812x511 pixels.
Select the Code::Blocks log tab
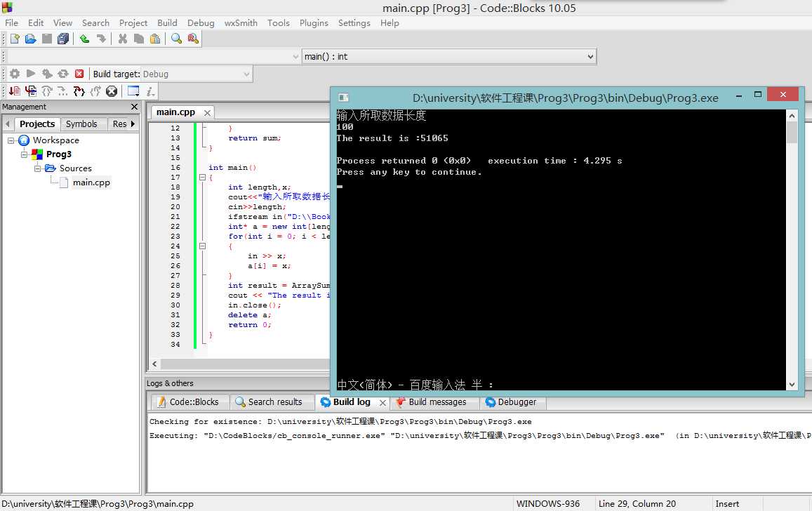189,401
